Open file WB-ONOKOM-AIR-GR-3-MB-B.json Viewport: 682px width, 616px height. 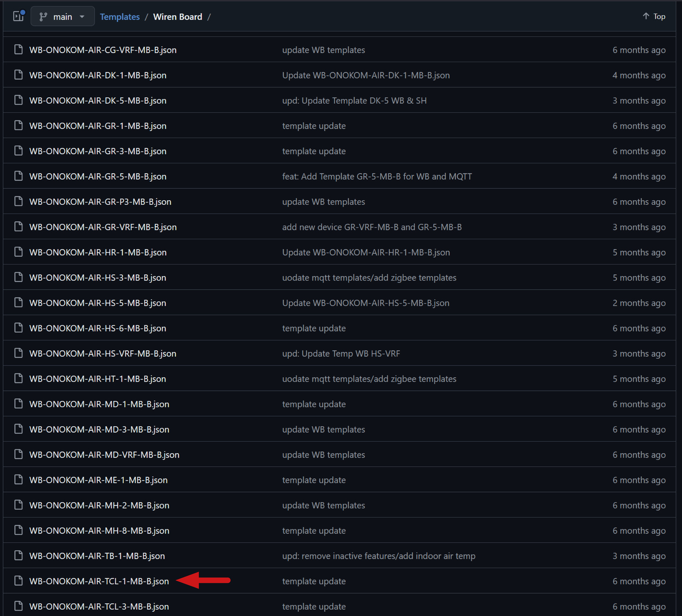tap(98, 151)
